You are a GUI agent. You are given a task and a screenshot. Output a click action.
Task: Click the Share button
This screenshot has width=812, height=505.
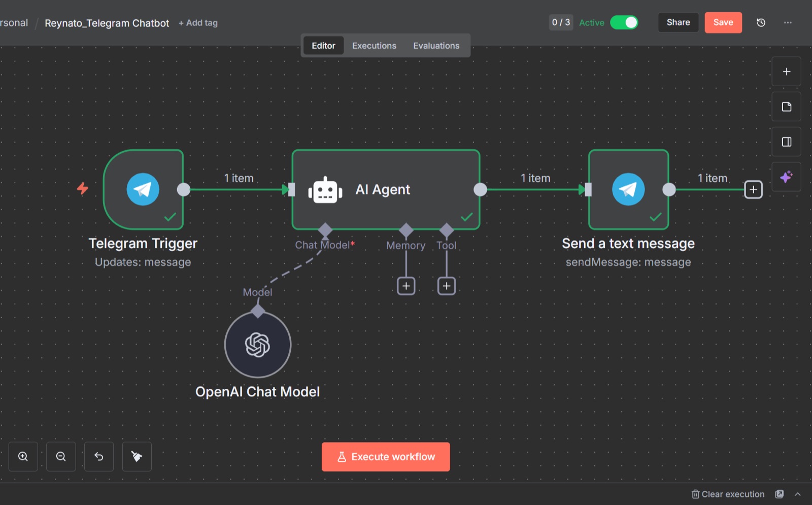coord(679,22)
